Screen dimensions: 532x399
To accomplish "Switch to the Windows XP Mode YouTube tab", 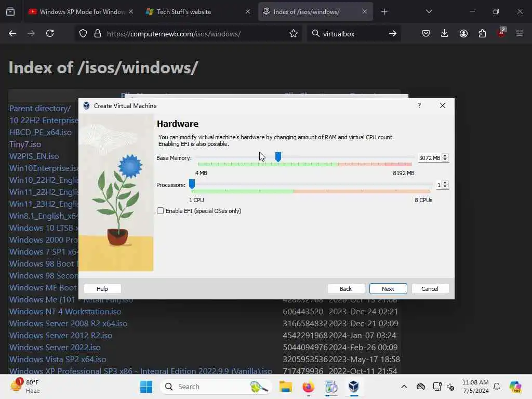I will point(81,12).
